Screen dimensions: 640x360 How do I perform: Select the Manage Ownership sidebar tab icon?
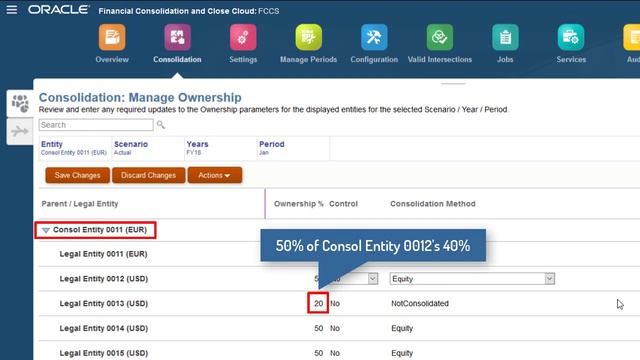[20, 103]
